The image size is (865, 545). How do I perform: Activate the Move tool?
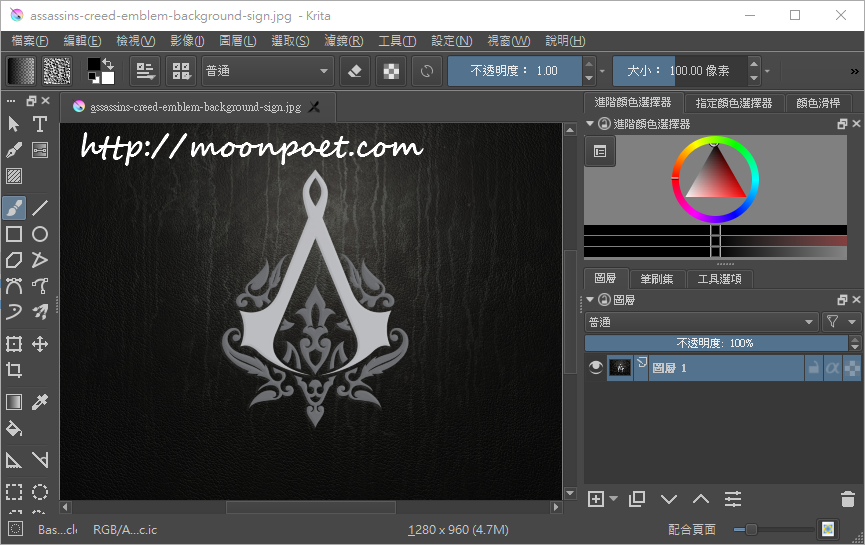tap(40, 344)
